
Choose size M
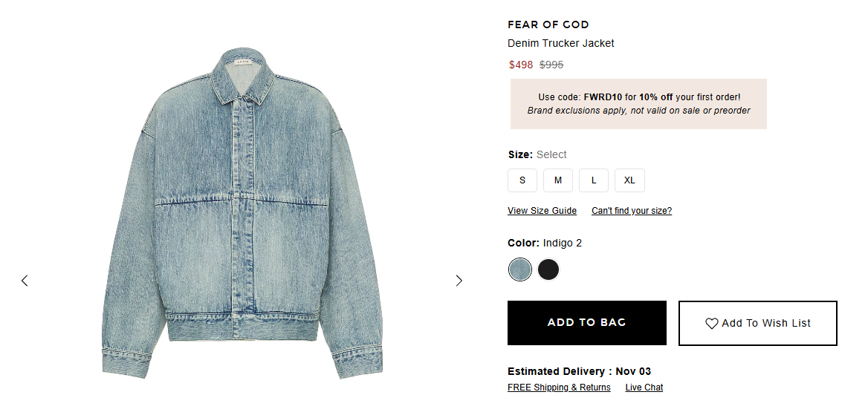tap(558, 180)
